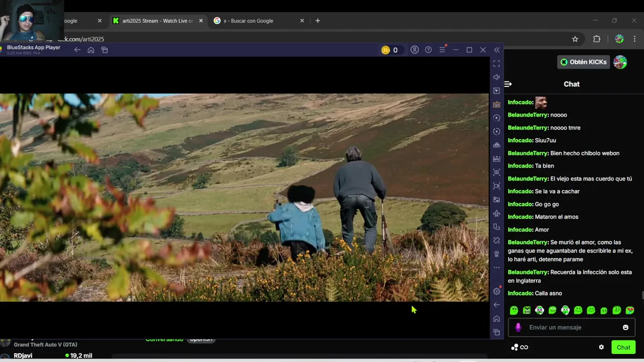Click the chat scrollbar thumb

click(x=642, y=295)
